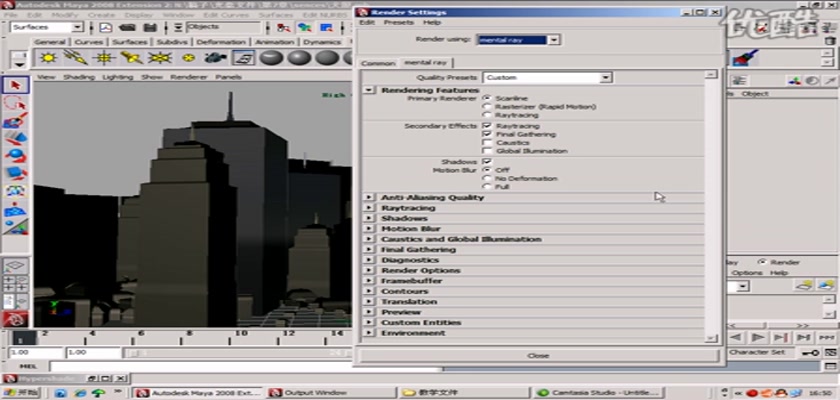840x400 pixels.
Task: Switch to the Common tab
Action: pyautogui.click(x=378, y=63)
